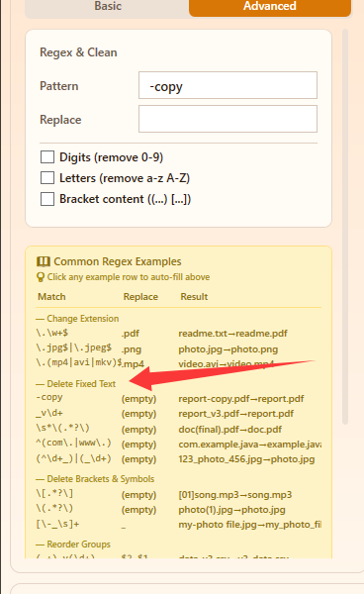The height and width of the screenshot is (594, 364).
Task: Tick the Letters (remove a-z A-Z) checkbox
Action: [x=47, y=177]
